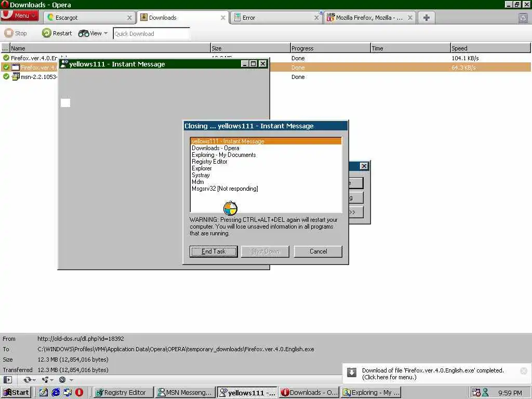Click Cancel in the Closing dialog

coord(318,251)
